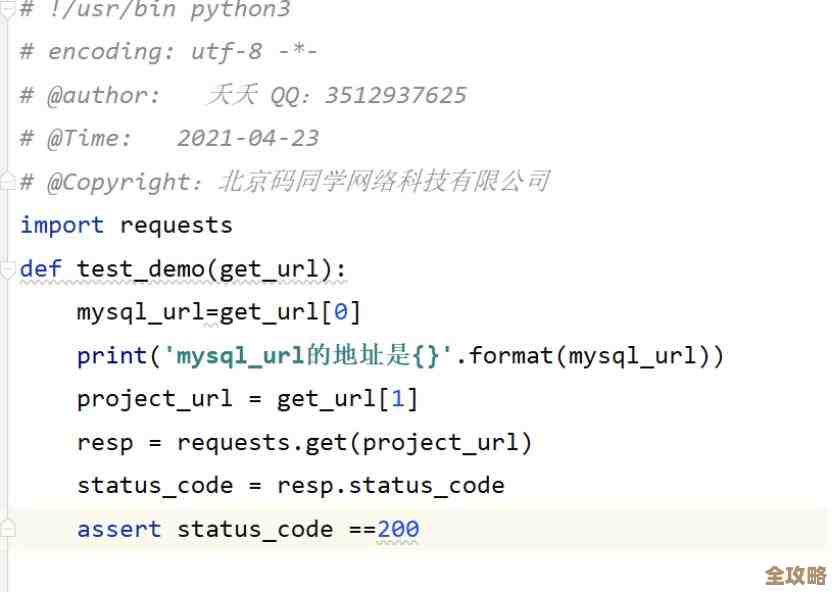Click the date 2021-04-23 in @Time comment
The width and height of the screenshot is (832, 594).
click(248, 138)
